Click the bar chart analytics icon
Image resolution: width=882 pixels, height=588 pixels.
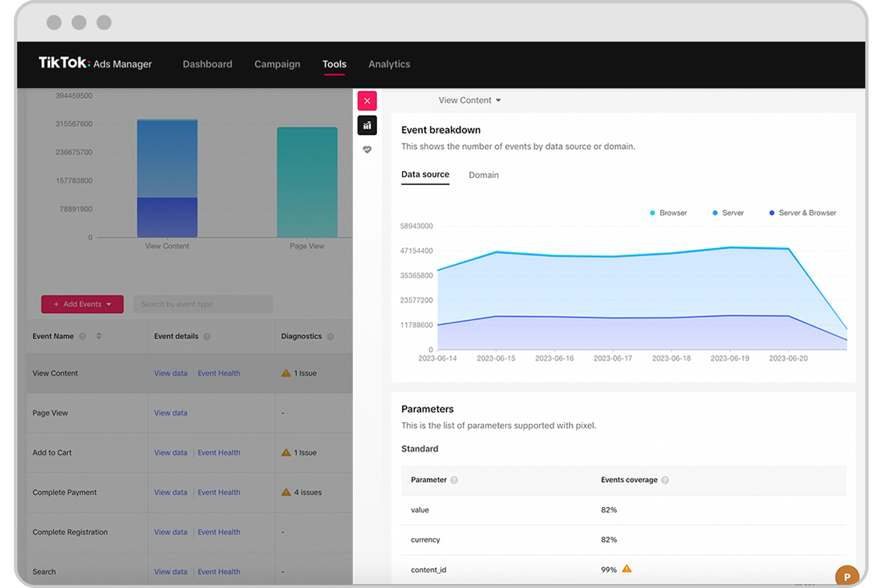(367, 125)
